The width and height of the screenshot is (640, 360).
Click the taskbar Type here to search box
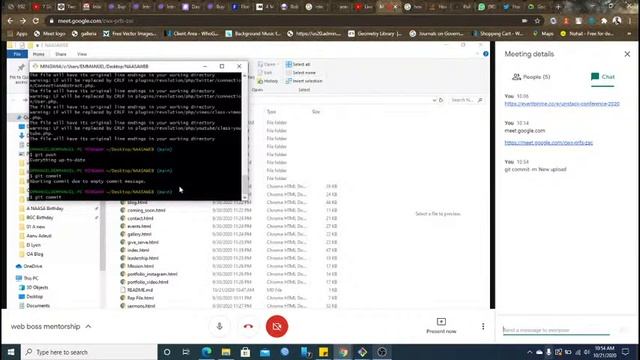tap(89, 352)
